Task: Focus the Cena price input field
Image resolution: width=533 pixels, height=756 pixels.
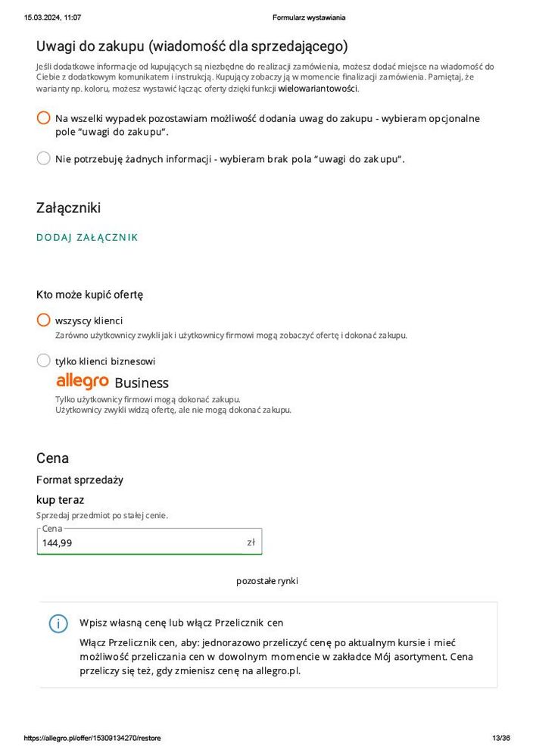Action: point(140,542)
